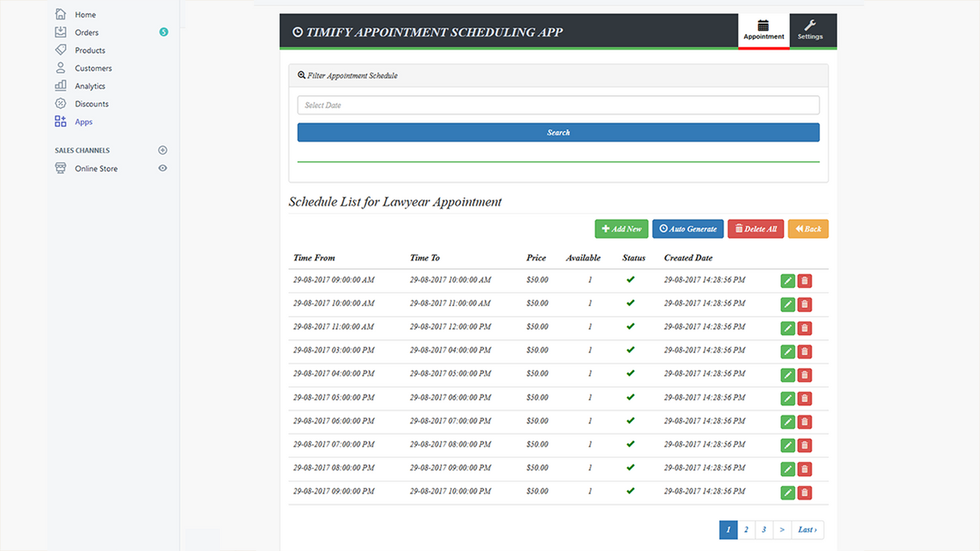The height and width of the screenshot is (551, 980).
Task: Open the Appointment tab
Action: [x=763, y=31]
